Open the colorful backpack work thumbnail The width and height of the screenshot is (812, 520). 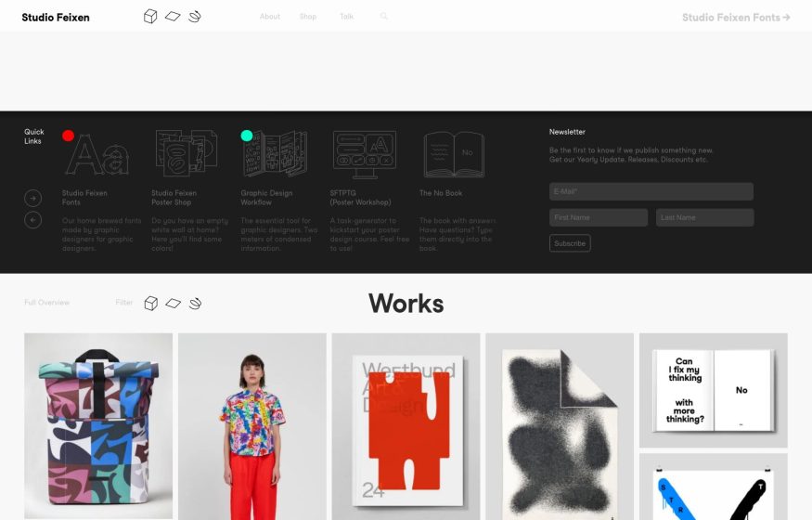coord(98,425)
